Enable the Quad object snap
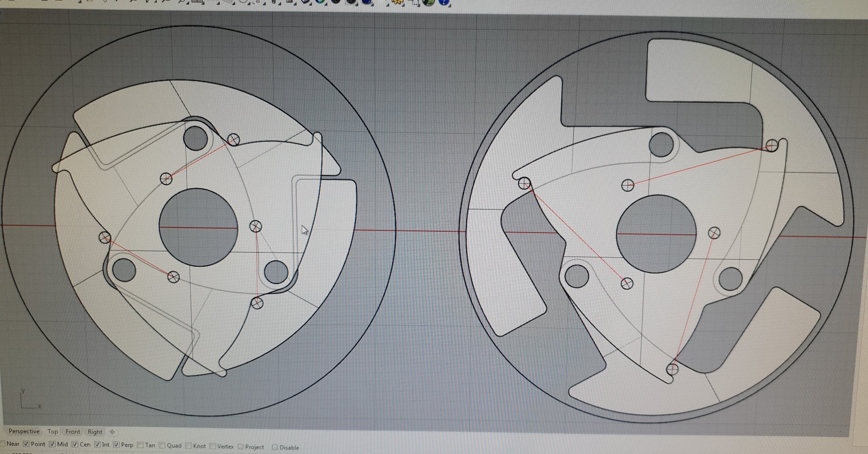868x454 pixels. (x=162, y=445)
